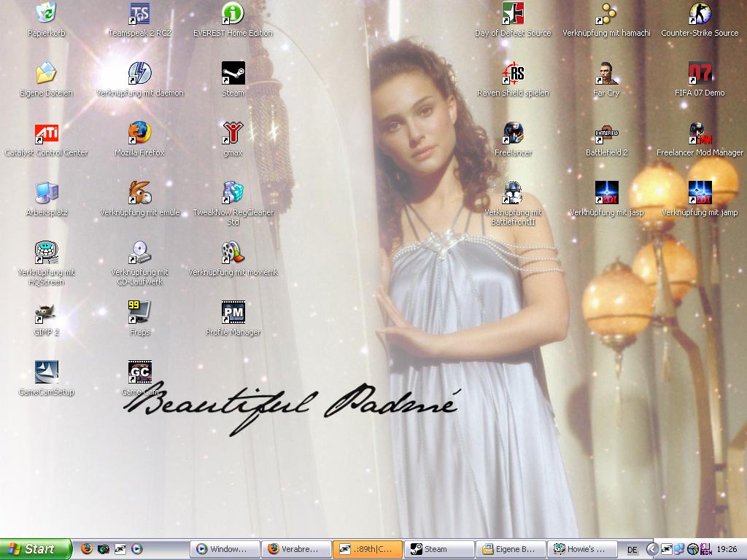Select the Profile Manager icon

point(233,312)
